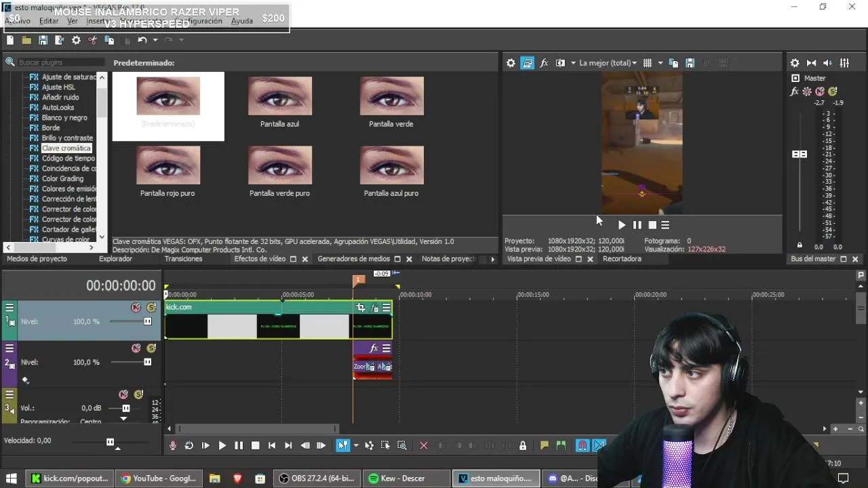Open track 2 hamburger menu

9,348
